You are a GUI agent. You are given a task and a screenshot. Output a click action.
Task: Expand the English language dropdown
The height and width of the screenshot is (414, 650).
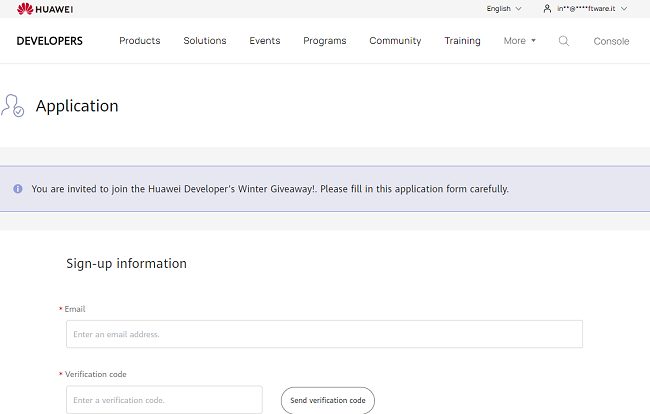pyautogui.click(x=504, y=9)
